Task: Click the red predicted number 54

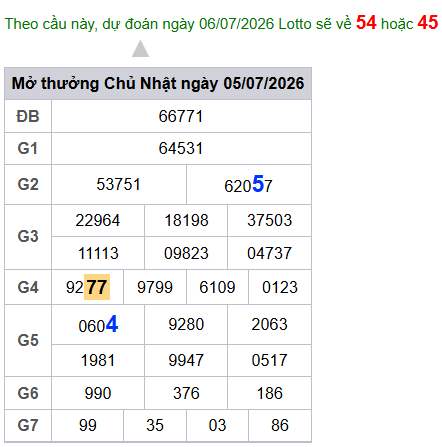Action: (366, 23)
